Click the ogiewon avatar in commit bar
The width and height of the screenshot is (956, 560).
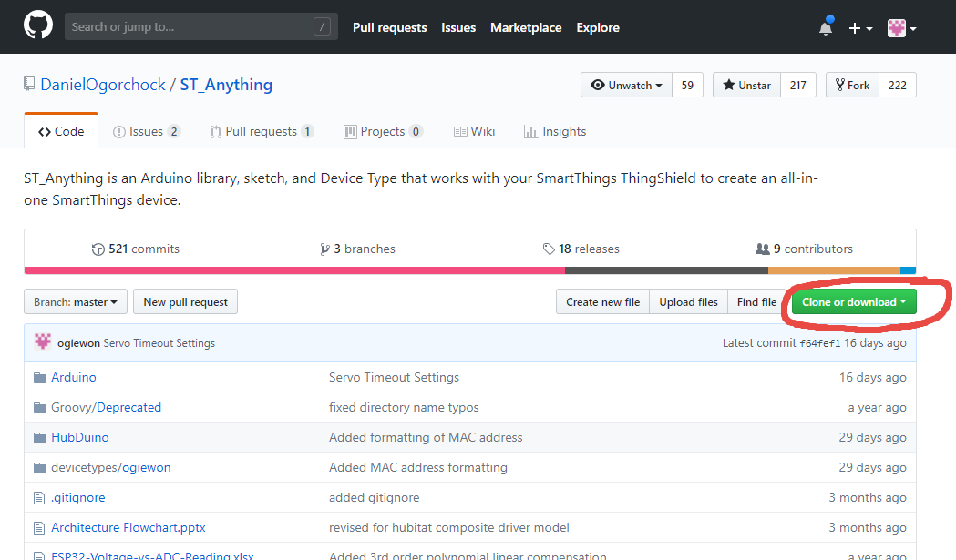click(43, 342)
